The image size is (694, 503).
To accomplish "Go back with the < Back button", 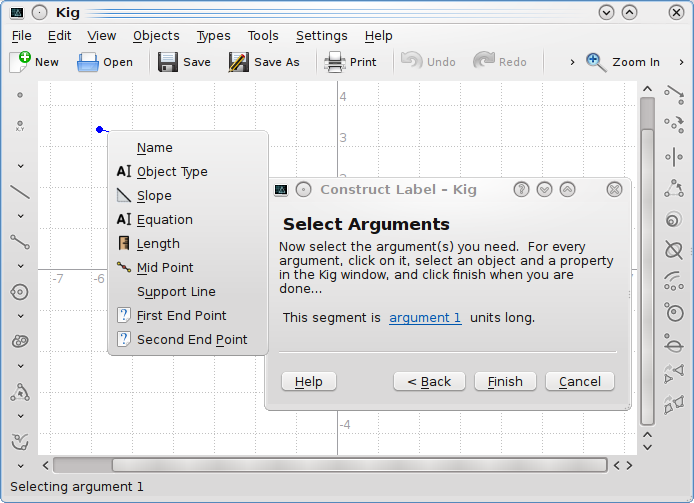I will point(429,382).
